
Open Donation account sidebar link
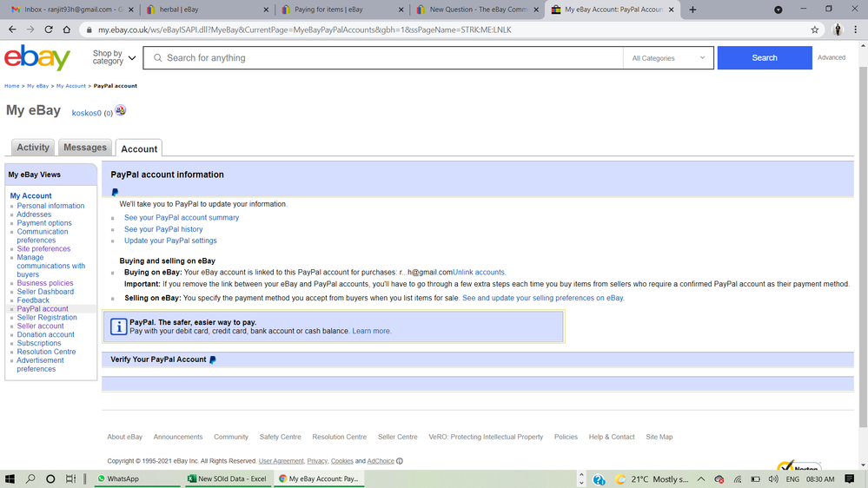[45, 334]
